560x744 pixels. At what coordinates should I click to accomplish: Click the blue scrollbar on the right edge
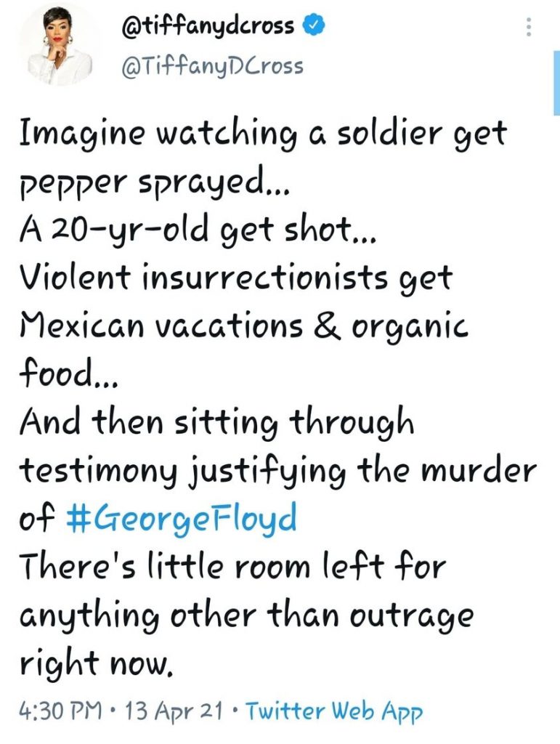[x=556, y=84]
